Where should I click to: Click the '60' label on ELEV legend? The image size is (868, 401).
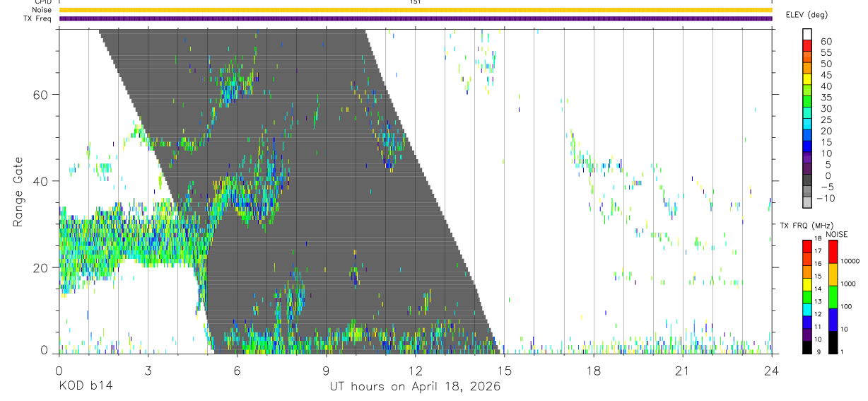tap(826, 42)
